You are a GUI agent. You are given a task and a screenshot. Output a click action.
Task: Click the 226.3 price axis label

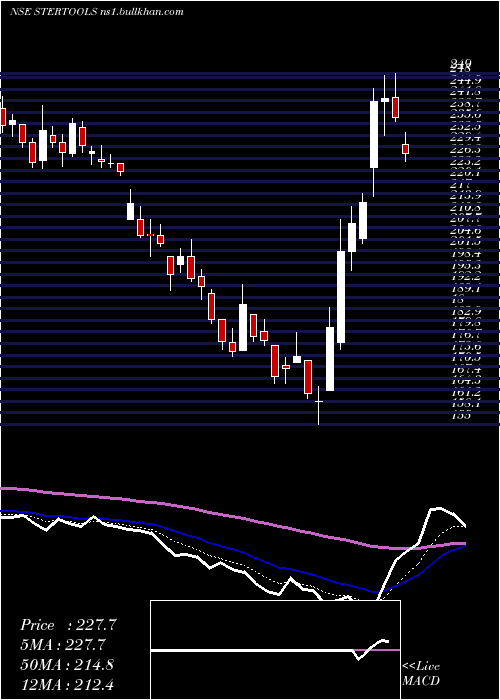tap(465, 150)
